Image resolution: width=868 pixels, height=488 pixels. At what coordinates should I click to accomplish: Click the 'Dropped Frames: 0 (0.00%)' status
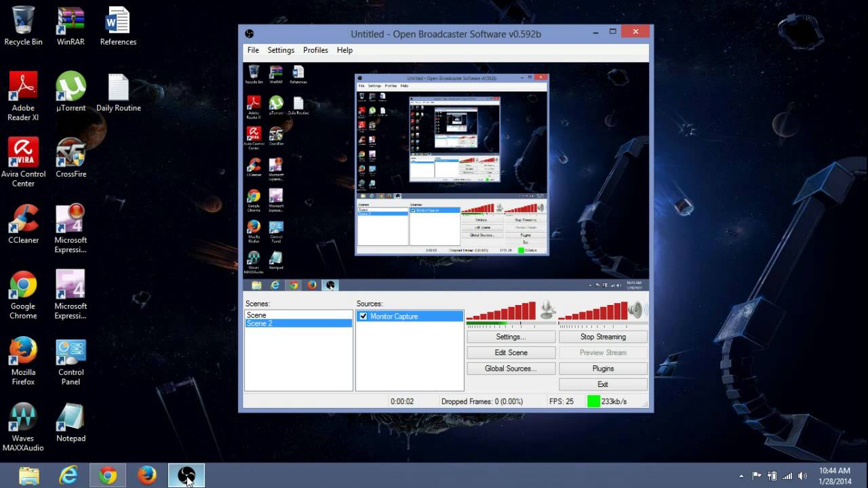pyautogui.click(x=482, y=401)
